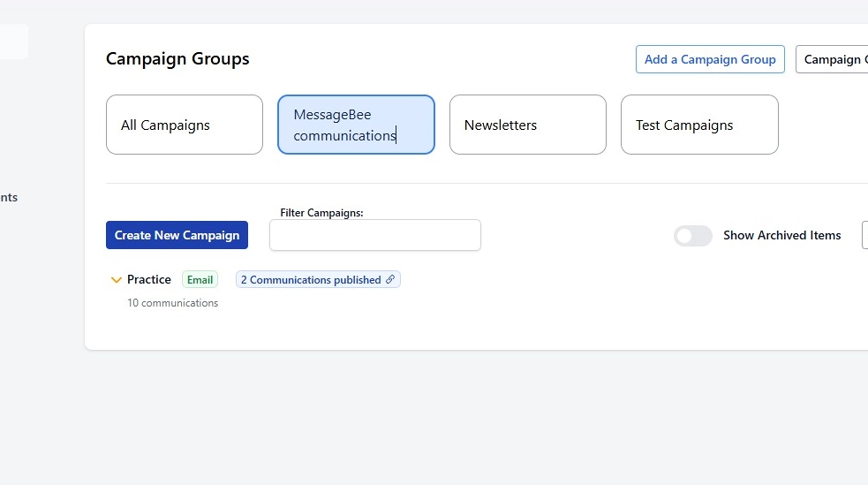Click the Create New Campaign button
This screenshot has height=485, width=868.
177,235
